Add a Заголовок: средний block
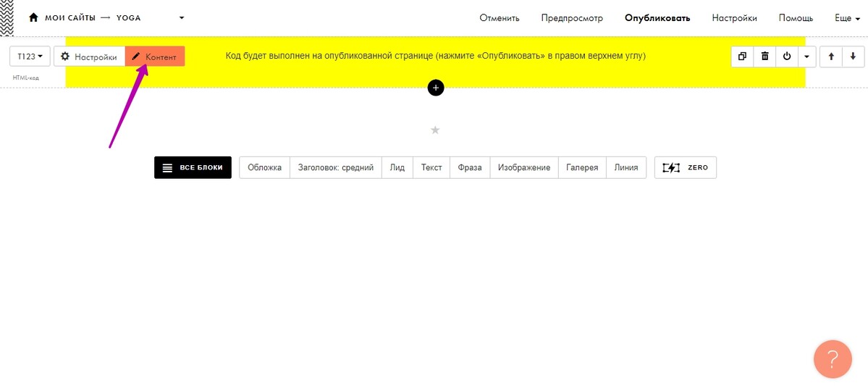Viewport: 868px width, 386px height. (x=336, y=167)
